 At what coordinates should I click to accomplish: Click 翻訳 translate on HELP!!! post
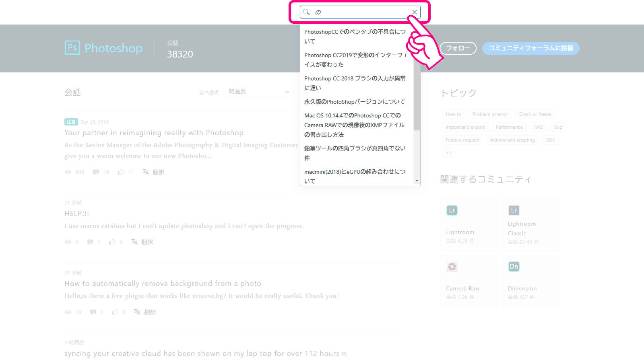[x=142, y=242]
